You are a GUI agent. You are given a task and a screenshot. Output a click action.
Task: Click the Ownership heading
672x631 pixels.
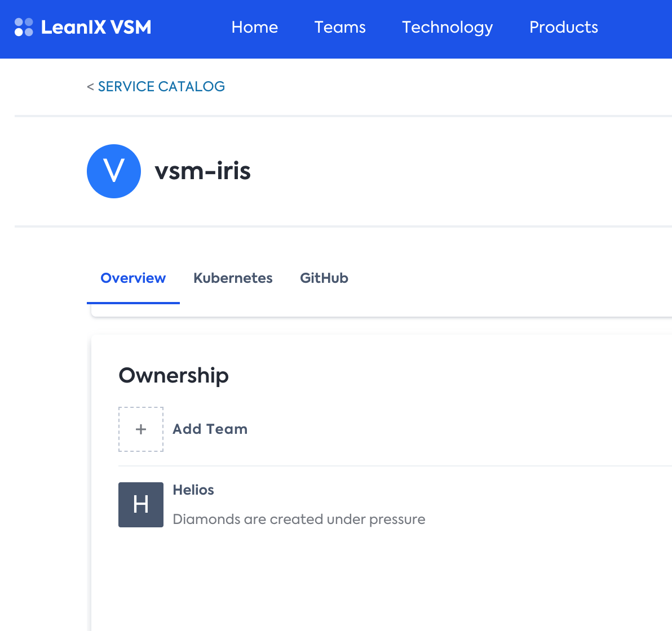click(x=174, y=376)
